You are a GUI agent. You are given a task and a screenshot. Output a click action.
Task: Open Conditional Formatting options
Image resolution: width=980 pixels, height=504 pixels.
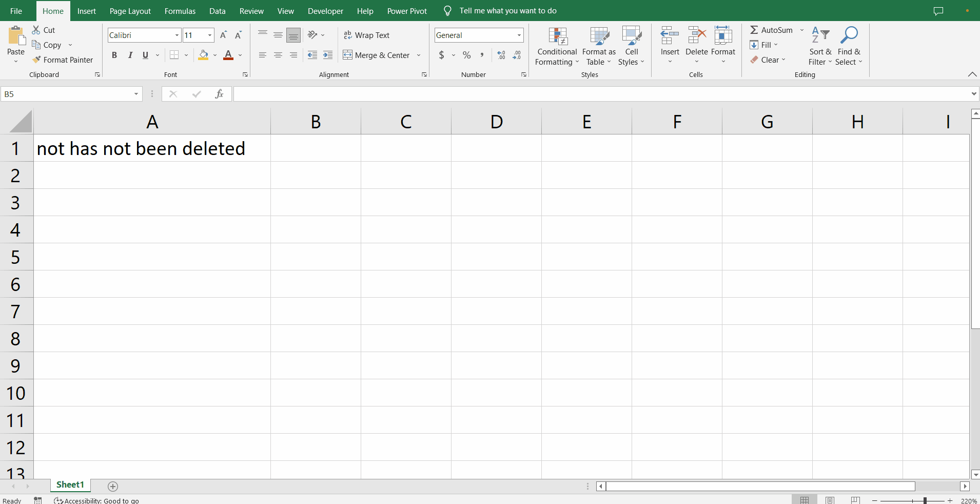tap(557, 45)
